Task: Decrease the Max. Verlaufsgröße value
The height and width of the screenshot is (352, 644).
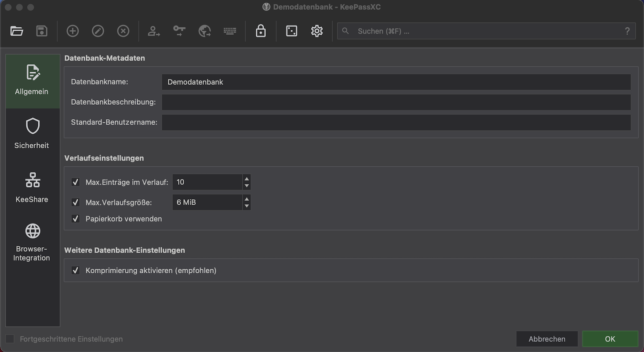Action: (x=247, y=206)
